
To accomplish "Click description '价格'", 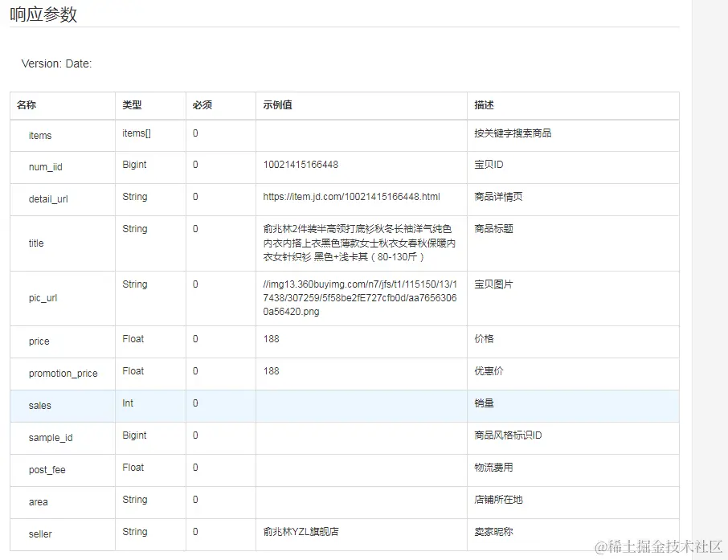I will coord(484,339).
